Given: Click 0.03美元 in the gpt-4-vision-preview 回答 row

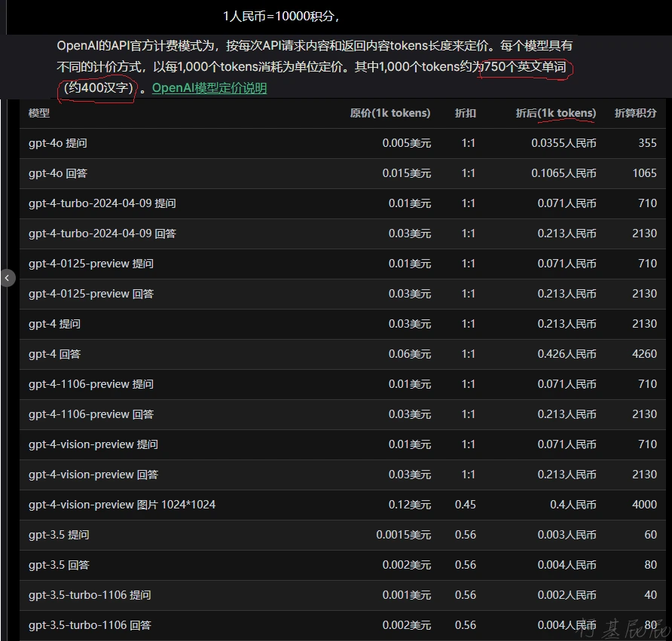Looking at the screenshot, I should point(410,475).
